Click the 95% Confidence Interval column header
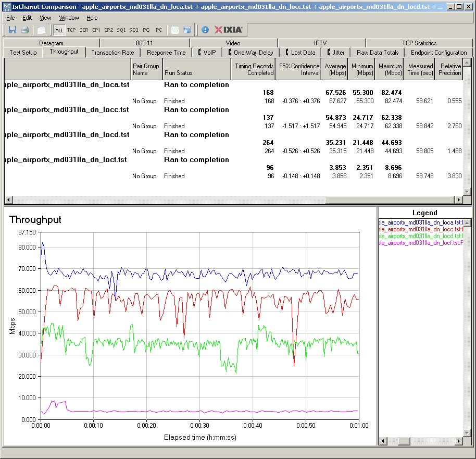Image resolution: width=476 pixels, height=459 pixels. pos(298,69)
